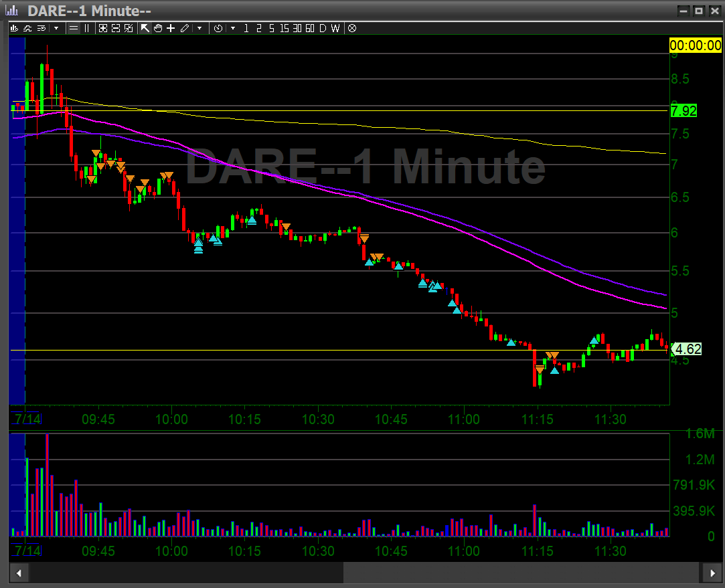Switch to 15 minute interval

click(x=285, y=28)
